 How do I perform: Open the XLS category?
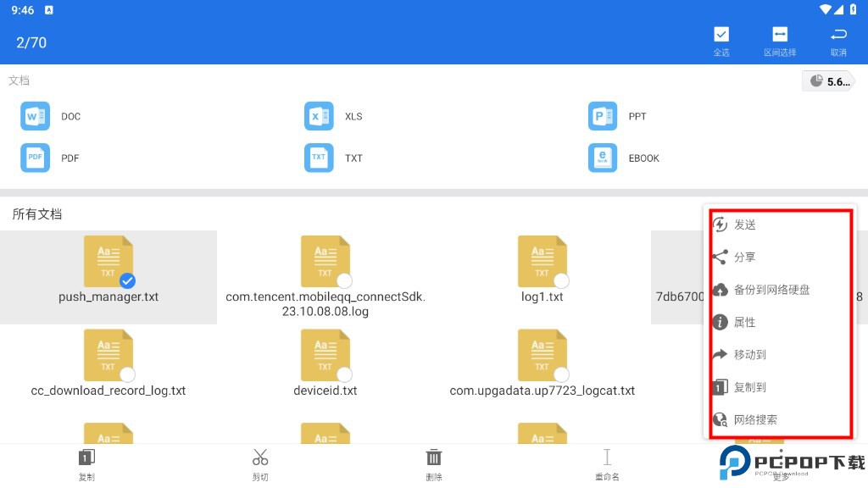coord(319,116)
